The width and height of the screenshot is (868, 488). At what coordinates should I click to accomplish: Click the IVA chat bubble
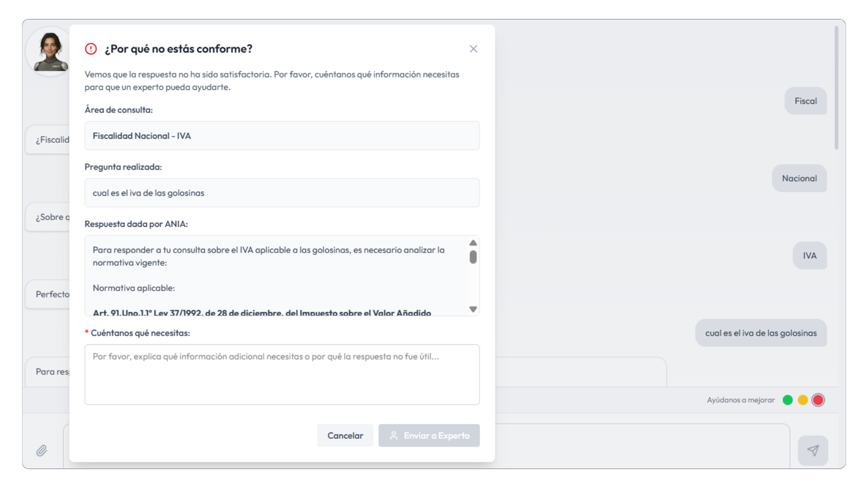tap(810, 256)
